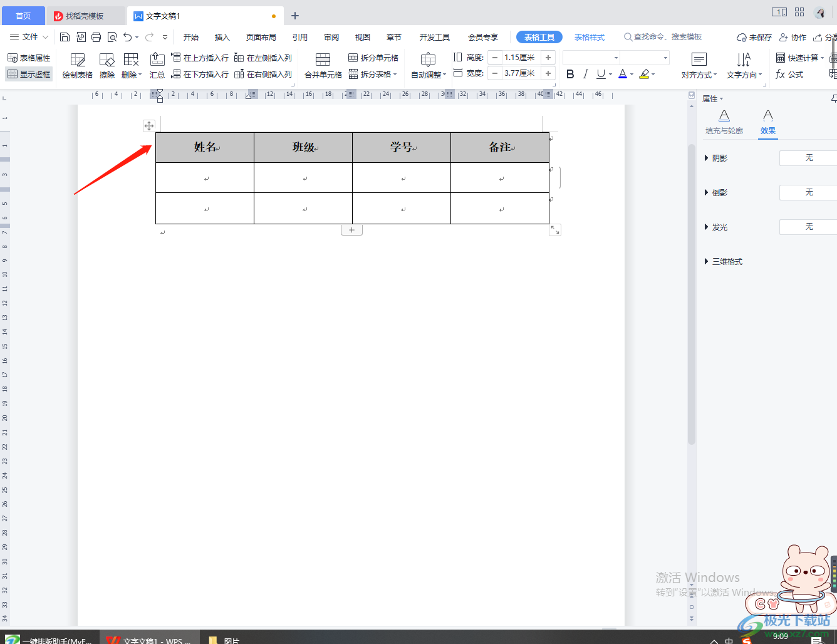Select the Draw Table tool (绘制表格)
This screenshot has width=837, height=644.
[x=78, y=66]
